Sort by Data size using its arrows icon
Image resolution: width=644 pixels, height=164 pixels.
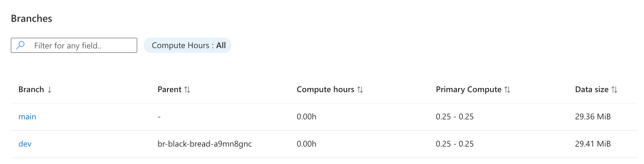click(615, 90)
